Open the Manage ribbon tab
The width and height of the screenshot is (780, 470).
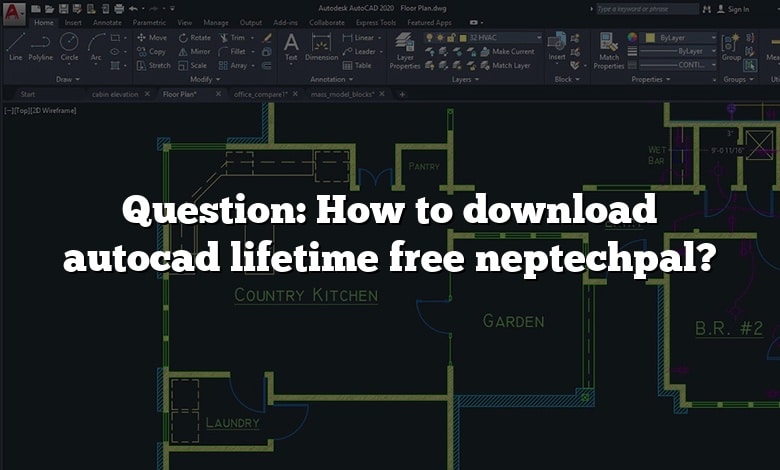pyautogui.click(x=216, y=22)
